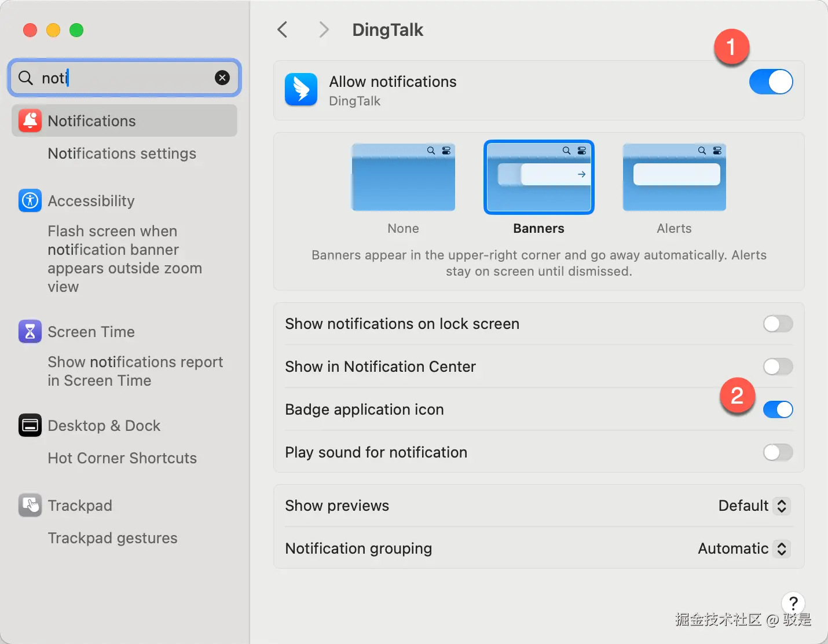Go back using the left chevron
This screenshot has height=644, width=828.
(283, 30)
